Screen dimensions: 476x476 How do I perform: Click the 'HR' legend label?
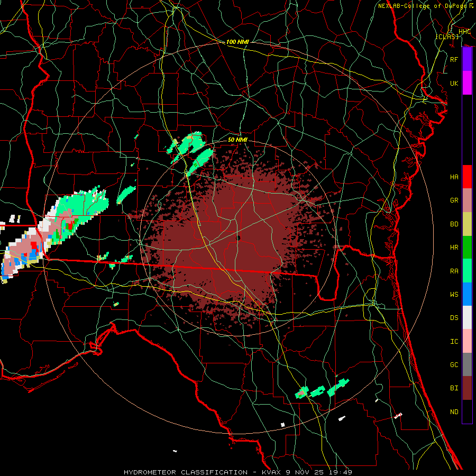tap(454, 248)
